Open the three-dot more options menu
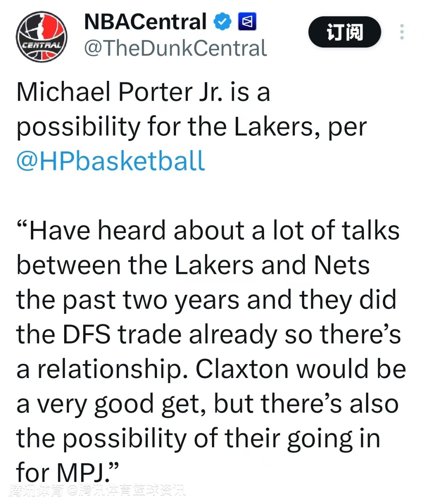 pyautogui.click(x=402, y=32)
